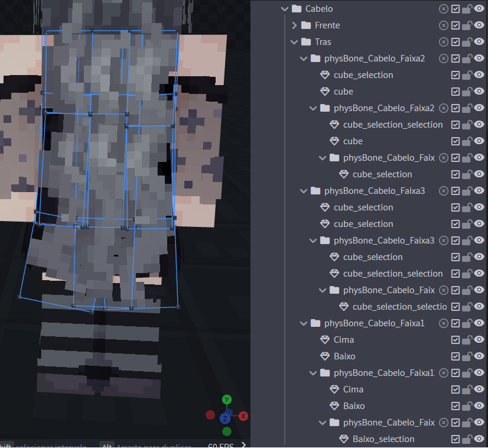The height and width of the screenshot is (448, 488).
Task: Collapse nested physBone_Cabelo_Faixa2 group holding cube_selection_selection
Action: tap(313, 108)
